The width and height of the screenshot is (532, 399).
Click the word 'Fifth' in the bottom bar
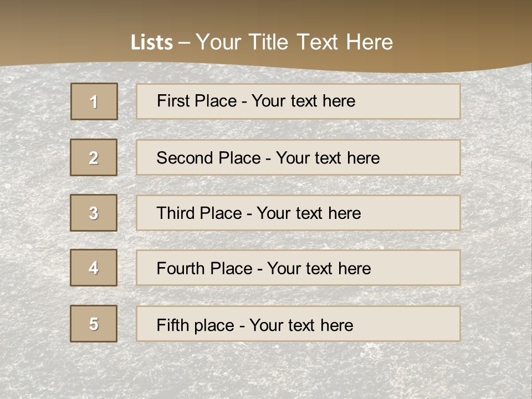click(x=172, y=325)
